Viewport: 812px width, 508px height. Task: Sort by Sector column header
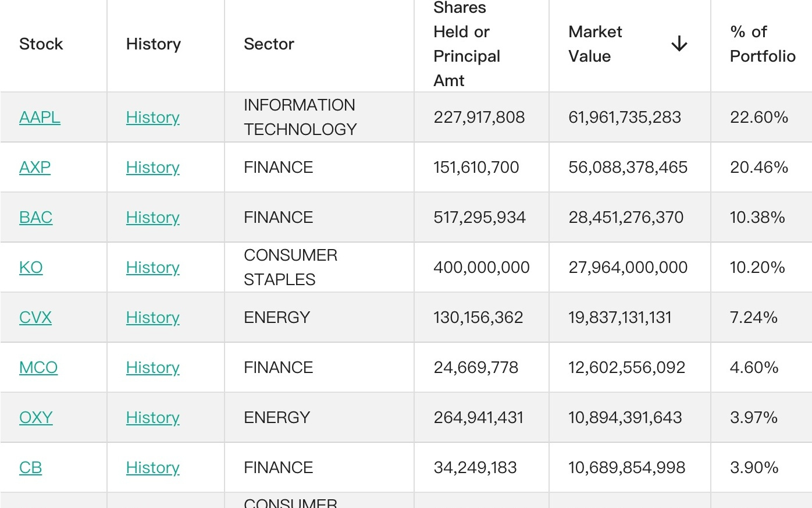coord(269,44)
